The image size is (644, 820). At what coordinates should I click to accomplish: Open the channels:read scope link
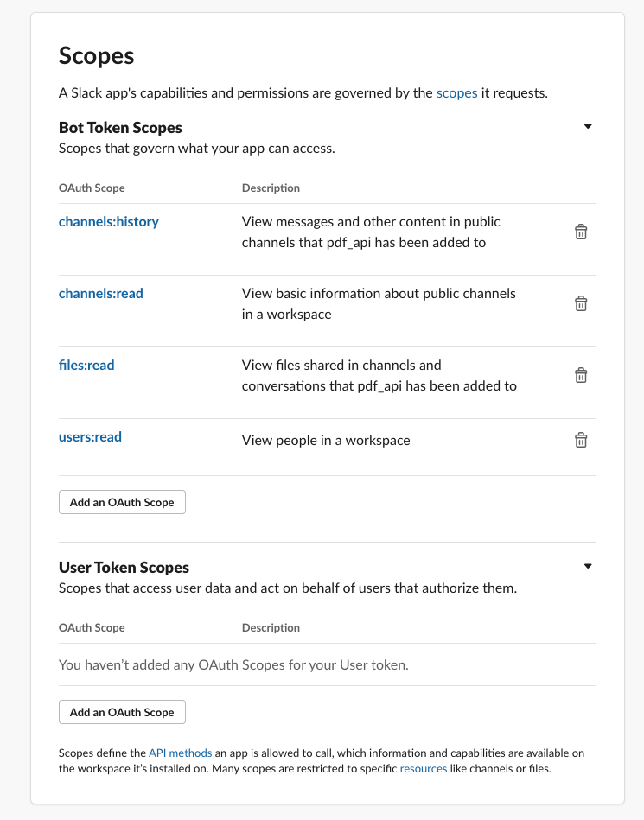coord(101,294)
